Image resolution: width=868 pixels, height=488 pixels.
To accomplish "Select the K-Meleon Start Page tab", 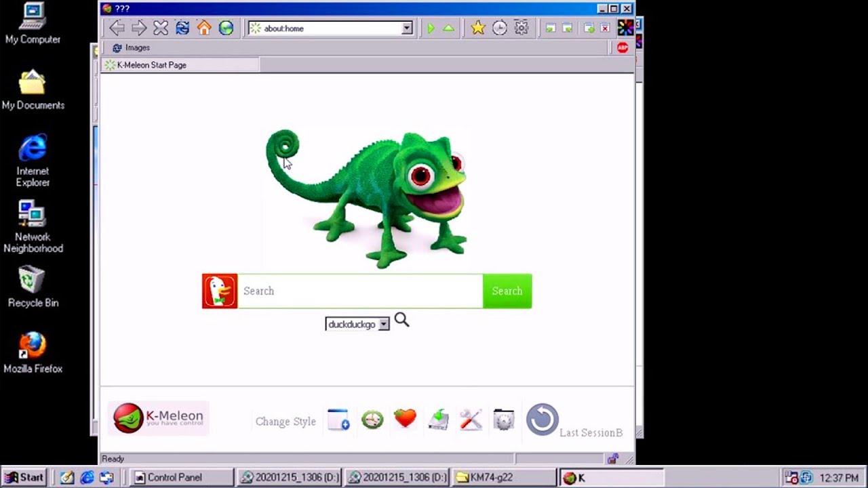I will click(x=180, y=65).
